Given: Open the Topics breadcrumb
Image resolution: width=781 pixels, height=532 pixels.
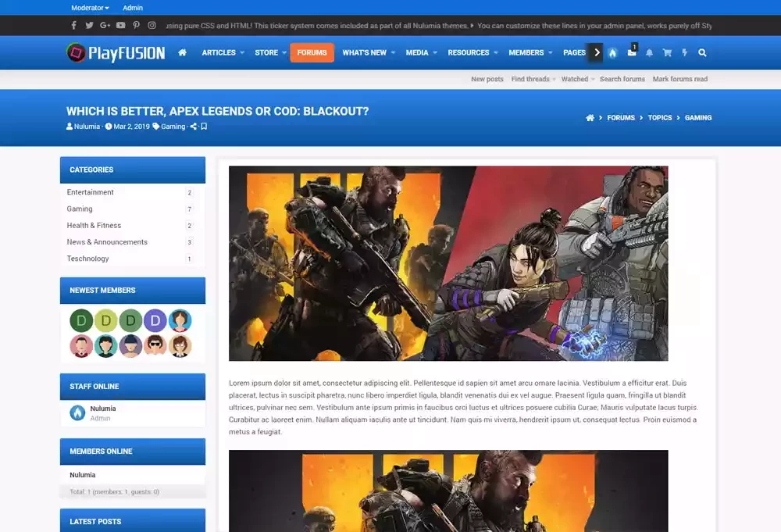Looking at the screenshot, I should point(659,117).
